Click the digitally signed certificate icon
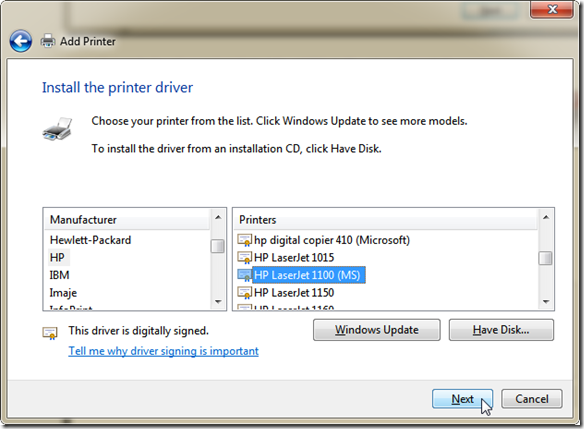 50,333
